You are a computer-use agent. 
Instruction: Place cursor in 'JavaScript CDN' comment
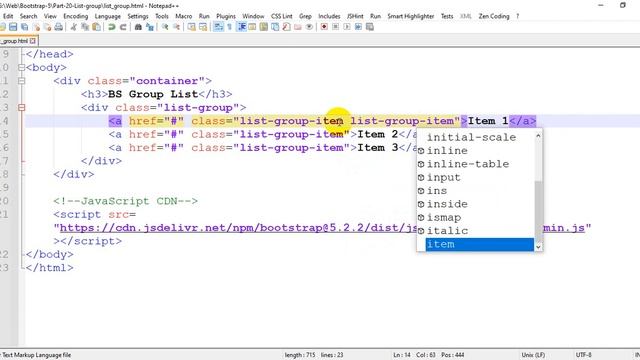click(129, 201)
